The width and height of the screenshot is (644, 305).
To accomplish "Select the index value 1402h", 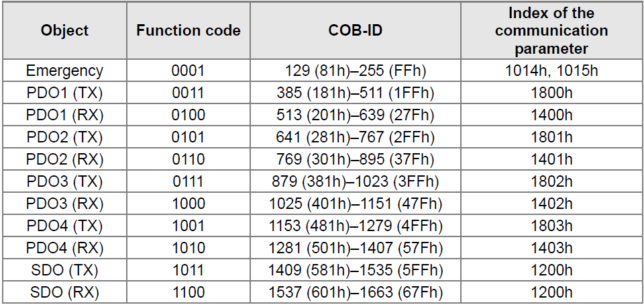I will pos(551,204).
